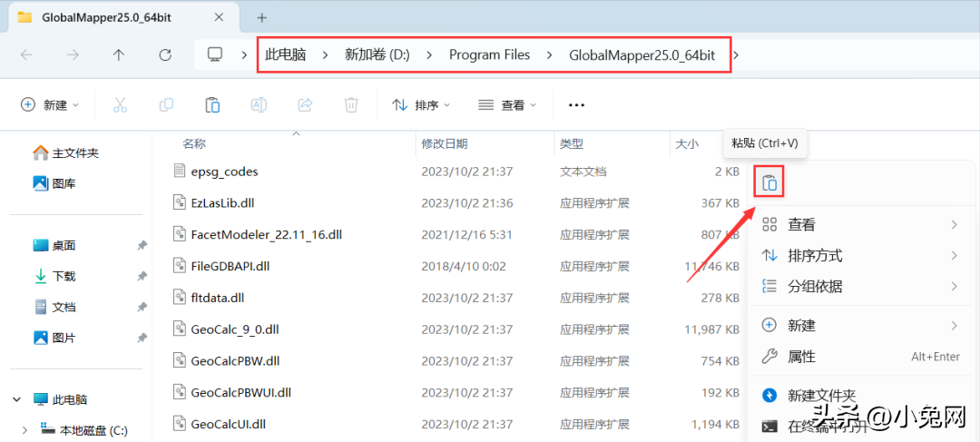The height and width of the screenshot is (442, 980).
Task: Click chevron after Program Files in path
Action: click(549, 55)
